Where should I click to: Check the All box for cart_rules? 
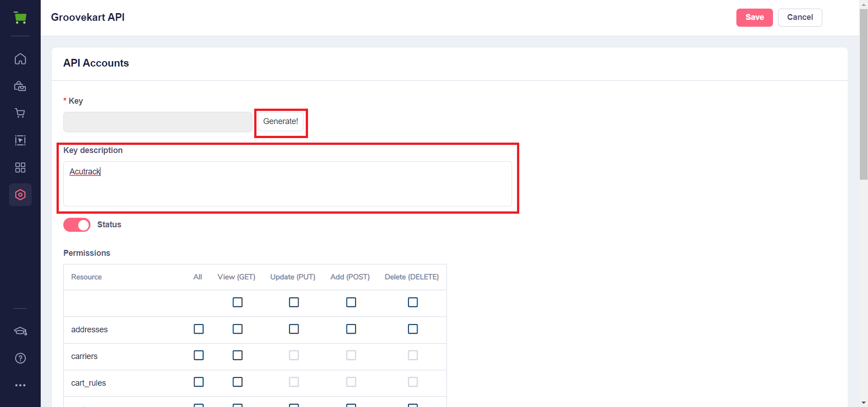tap(199, 382)
